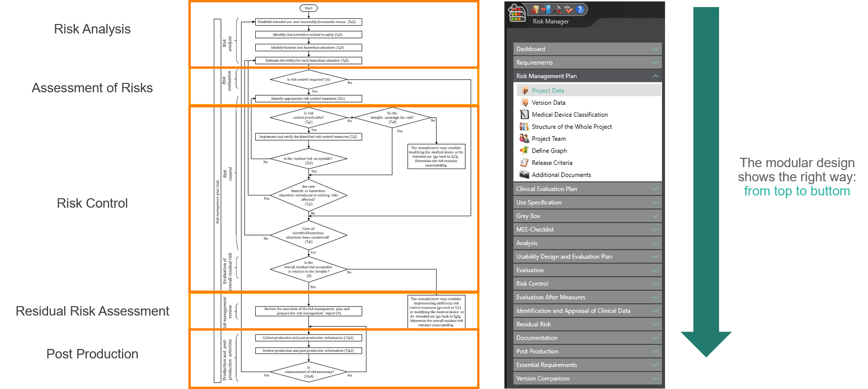The image size is (868, 389).
Task: Click the Medical Device Classification icon
Action: (524, 114)
